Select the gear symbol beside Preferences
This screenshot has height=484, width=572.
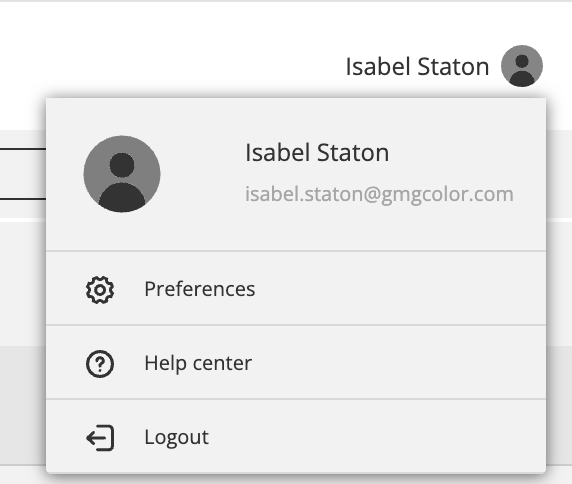[100, 290]
